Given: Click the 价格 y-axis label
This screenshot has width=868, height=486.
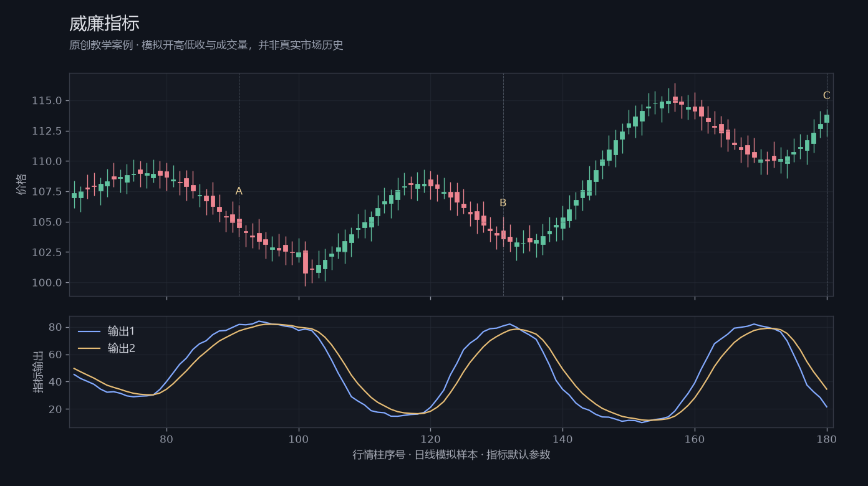Looking at the screenshot, I should pos(22,184).
